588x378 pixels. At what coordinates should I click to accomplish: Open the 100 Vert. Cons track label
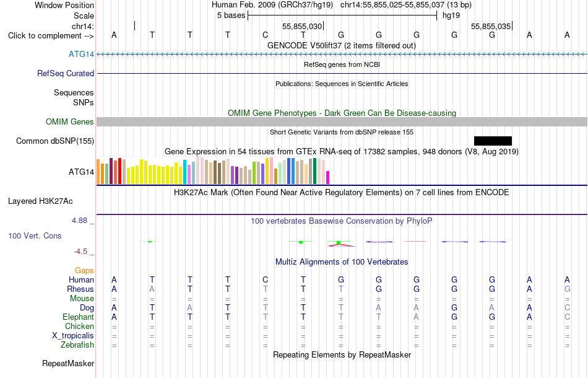35,235
